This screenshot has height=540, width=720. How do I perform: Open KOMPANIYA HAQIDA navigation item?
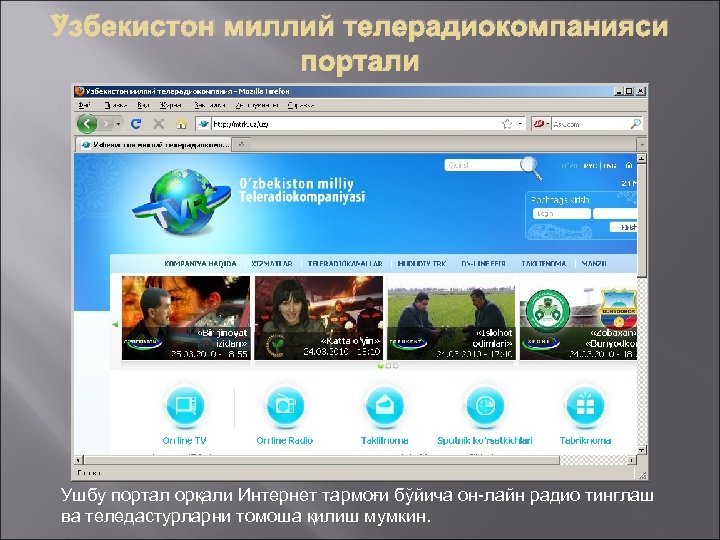tap(200, 264)
